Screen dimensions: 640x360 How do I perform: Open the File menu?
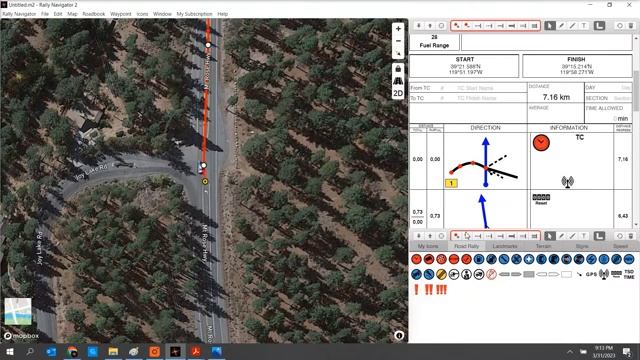click(45, 14)
